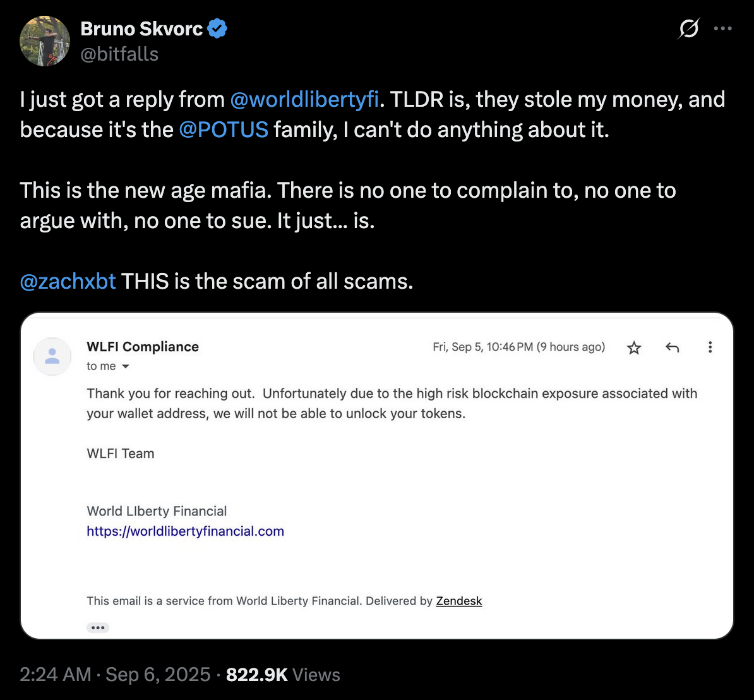Click the 822.9K Views count

coord(283,675)
